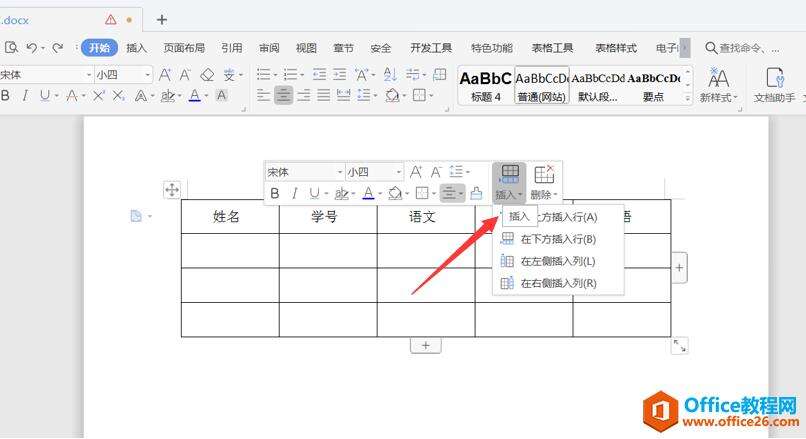Toggle bold in the floating toolbar

pyautogui.click(x=275, y=193)
